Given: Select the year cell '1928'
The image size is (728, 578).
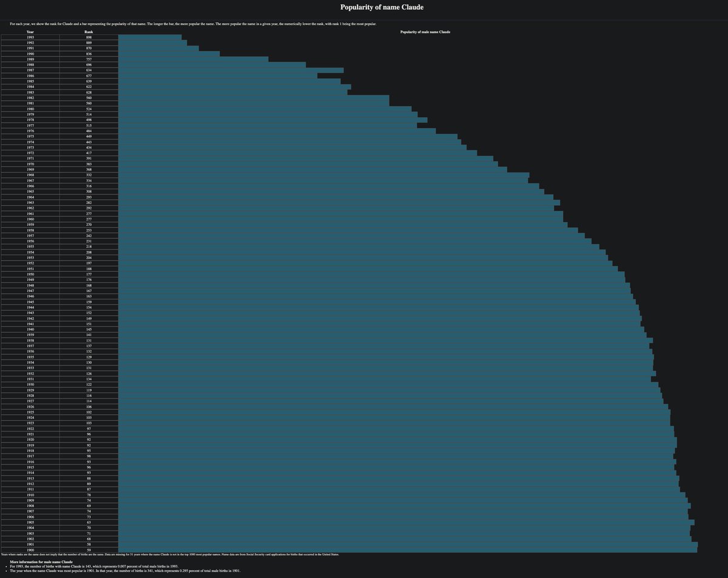Looking at the screenshot, I should pyautogui.click(x=30, y=395).
